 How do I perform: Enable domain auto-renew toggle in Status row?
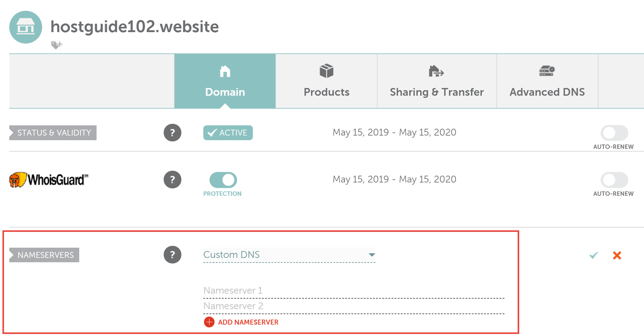click(x=614, y=133)
